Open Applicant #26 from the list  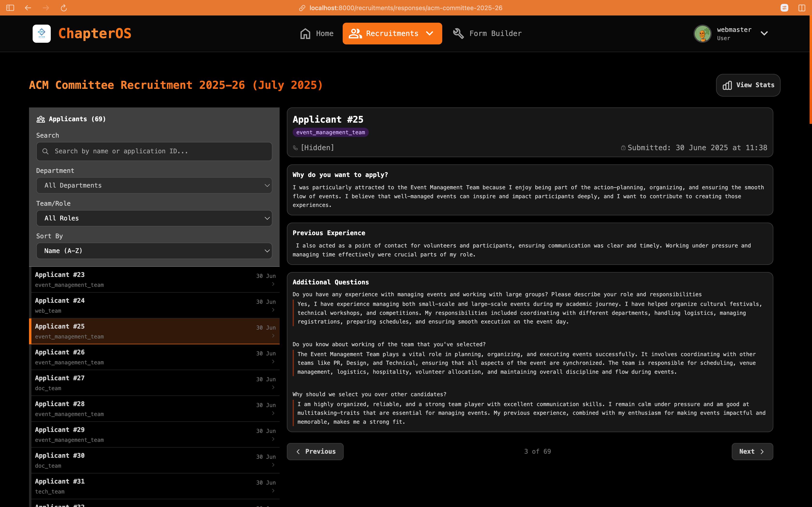pyautogui.click(x=154, y=357)
